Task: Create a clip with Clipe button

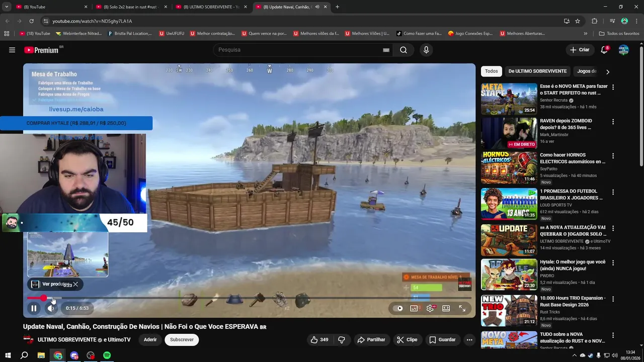Action: click(x=407, y=340)
